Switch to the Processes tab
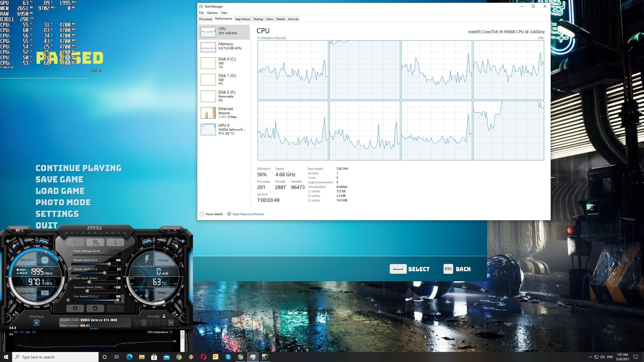Screen dimensions: 644x362 click(x=206, y=19)
